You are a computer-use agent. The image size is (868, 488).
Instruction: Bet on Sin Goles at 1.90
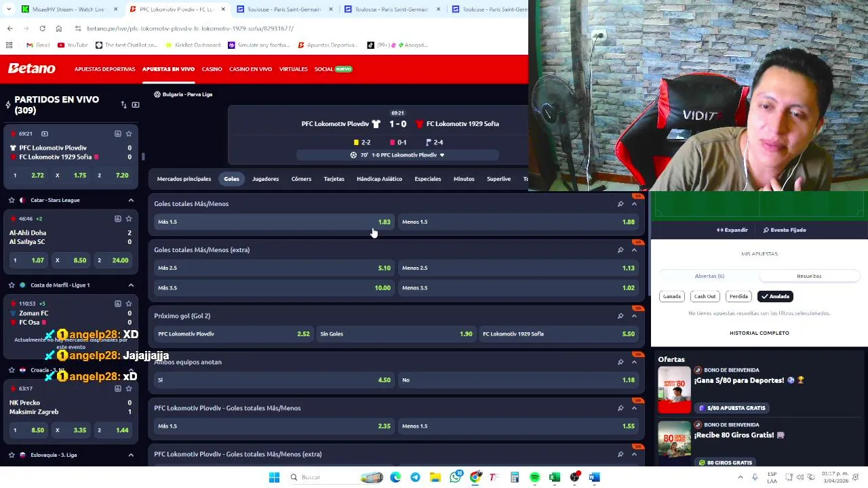point(396,333)
